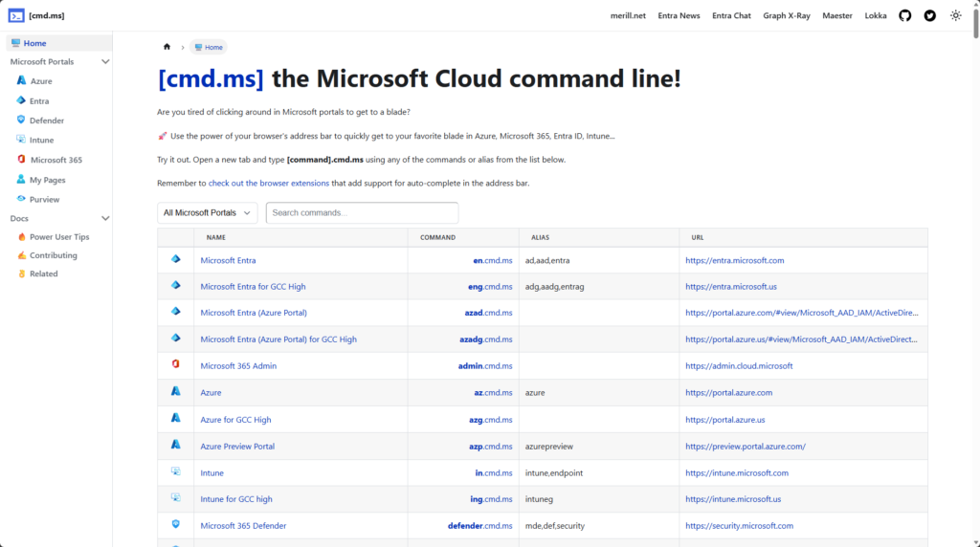The height and width of the screenshot is (547, 980).
Task: Click the Microsoft 365 icon in sidebar
Action: (21, 160)
